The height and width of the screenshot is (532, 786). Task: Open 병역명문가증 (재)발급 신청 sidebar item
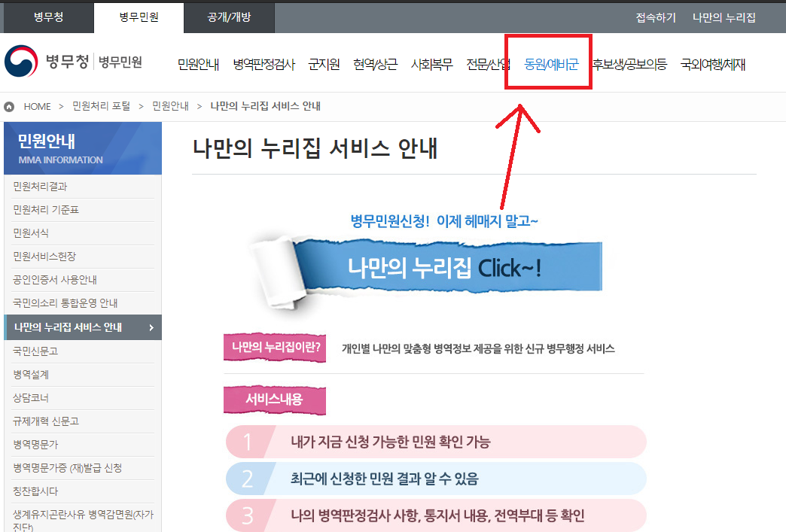(68, 468)
